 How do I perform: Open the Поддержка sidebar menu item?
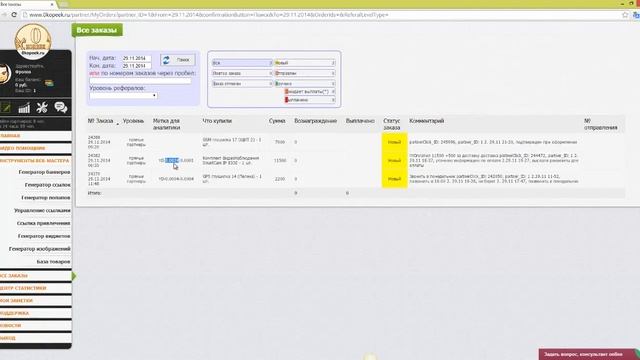pos(36,313)
